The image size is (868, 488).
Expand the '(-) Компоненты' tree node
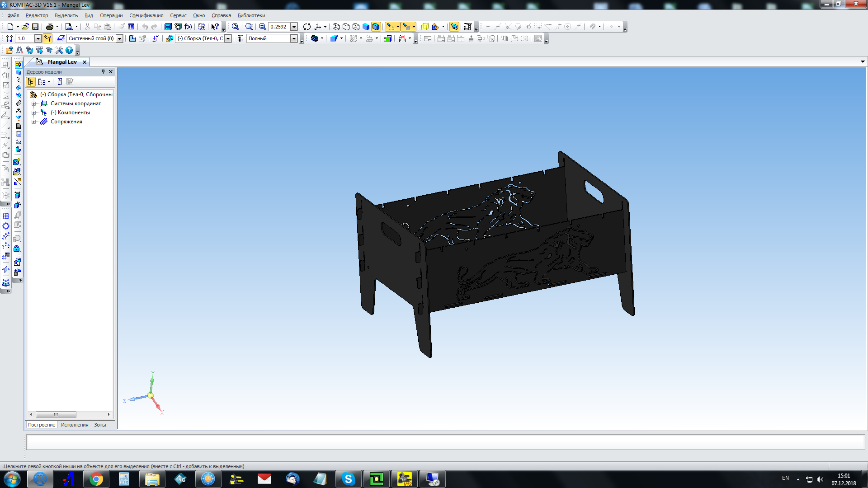tap(33, 113)
